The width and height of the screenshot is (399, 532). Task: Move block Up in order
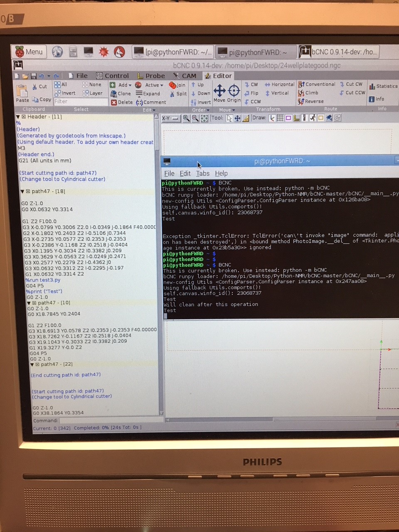[197, 84]
